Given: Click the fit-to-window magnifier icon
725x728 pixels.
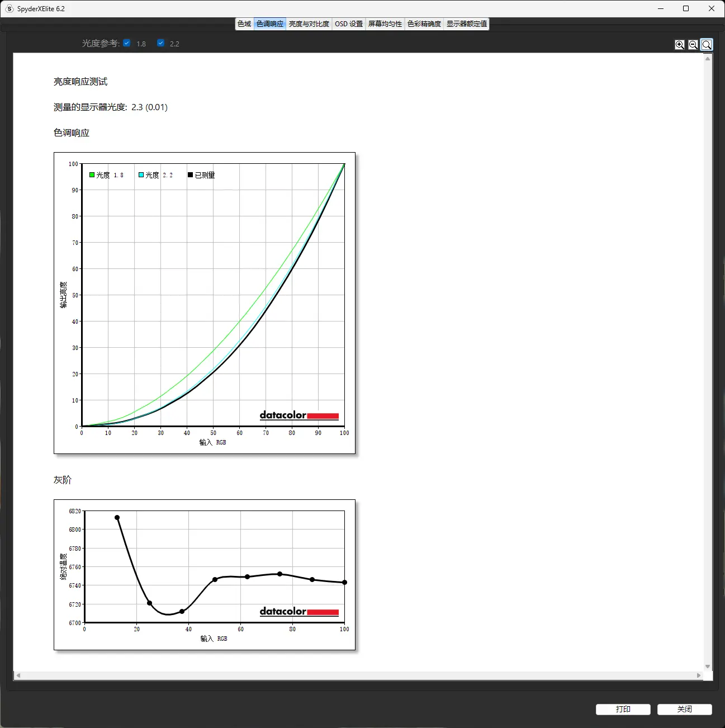Looking at the screenshot, I should (707, 45).
